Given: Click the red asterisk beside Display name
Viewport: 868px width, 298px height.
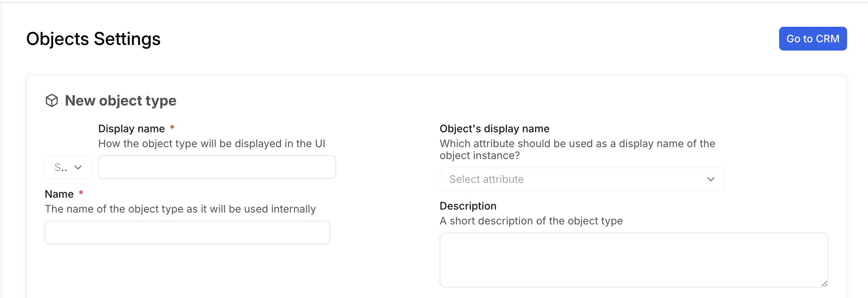Looking at the screenshot, I should [x=172, y=128].
